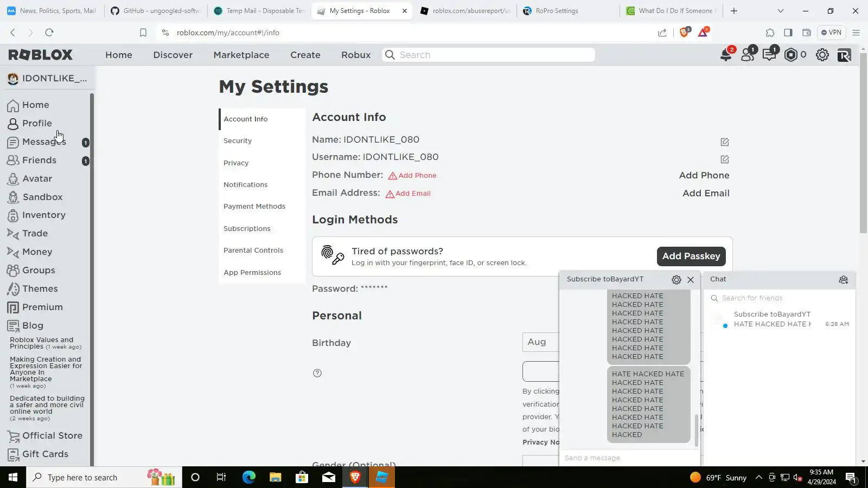Click the Roblox logo
The width and height of the screenshot is (868, 488).
point(40,55)
